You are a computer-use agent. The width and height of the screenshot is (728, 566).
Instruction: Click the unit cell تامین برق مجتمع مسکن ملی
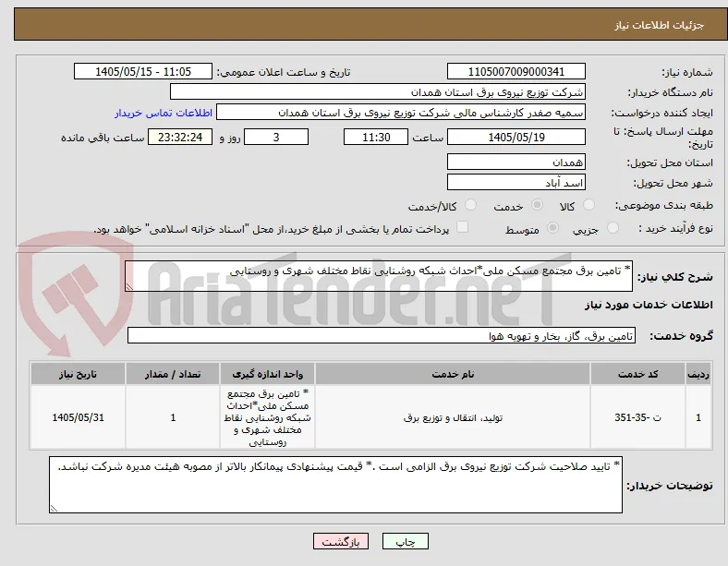coord(267,417)
